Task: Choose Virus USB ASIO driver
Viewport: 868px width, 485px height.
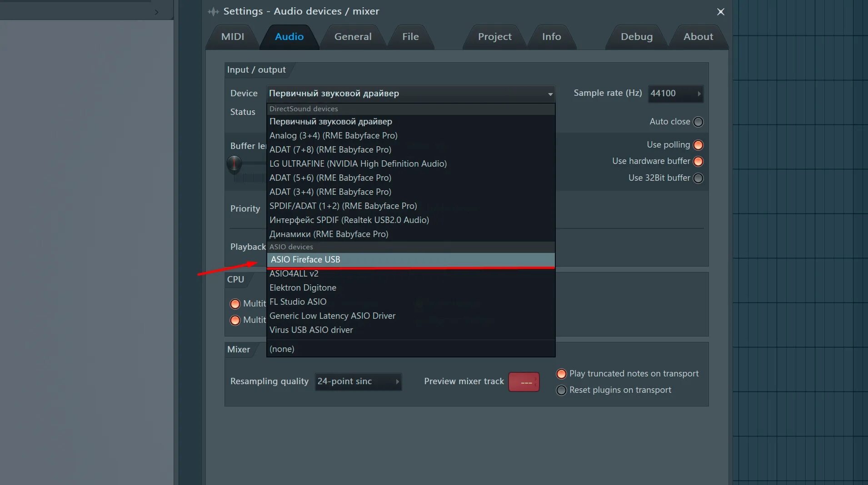Action: click(410, 330)
